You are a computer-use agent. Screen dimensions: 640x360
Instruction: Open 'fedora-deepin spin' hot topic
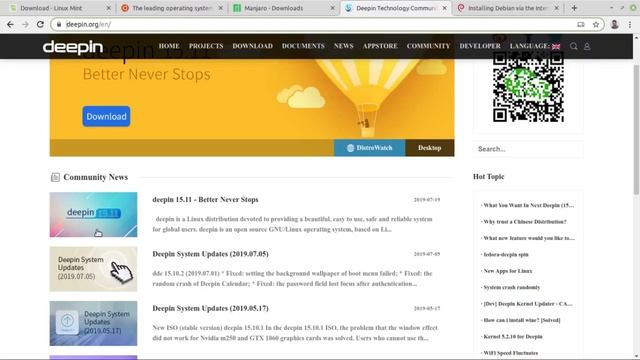(x=505, y=254)
